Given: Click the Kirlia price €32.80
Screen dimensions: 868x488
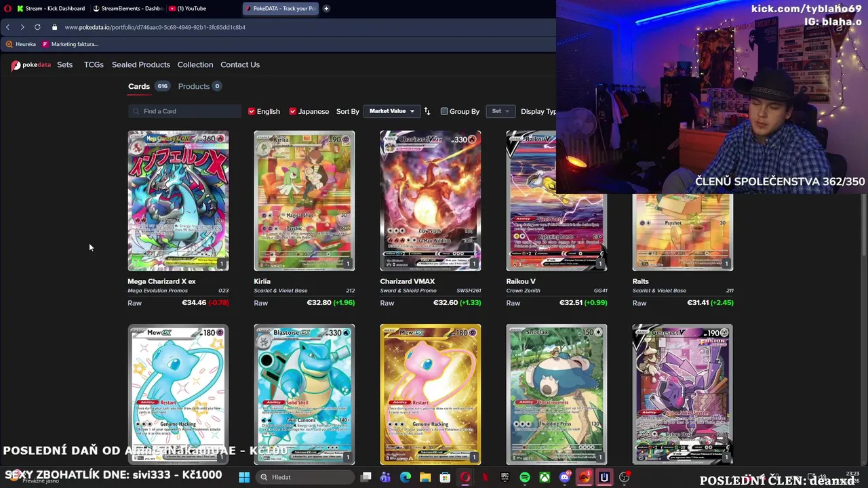Looking at the screenshot, I should pyautogui.click(x=319, y=303).
